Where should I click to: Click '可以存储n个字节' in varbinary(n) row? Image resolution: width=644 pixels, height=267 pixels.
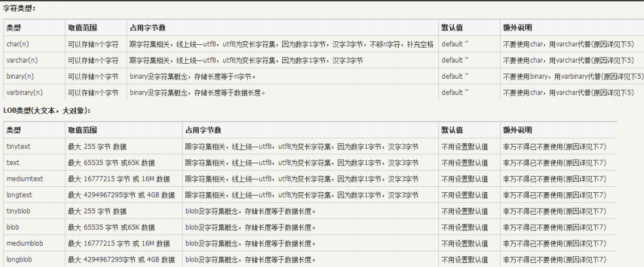pyautogui.click(x=93, y=92)
